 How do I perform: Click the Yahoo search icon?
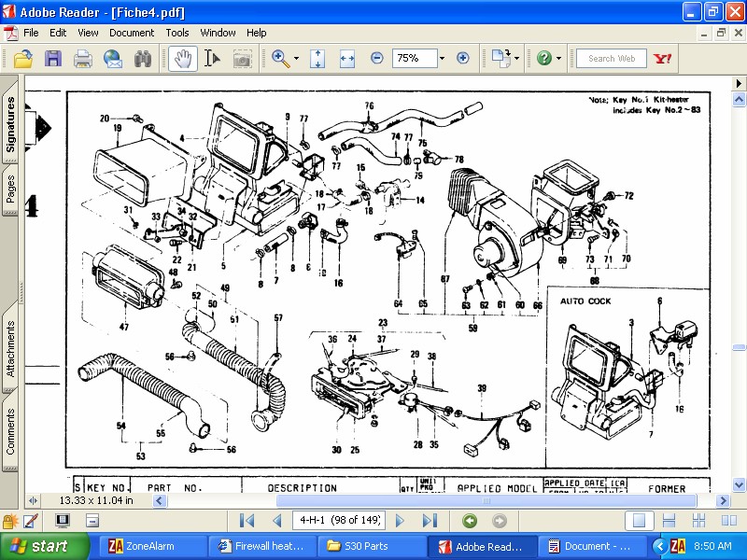pyautogui.click(x=662, y=59)
